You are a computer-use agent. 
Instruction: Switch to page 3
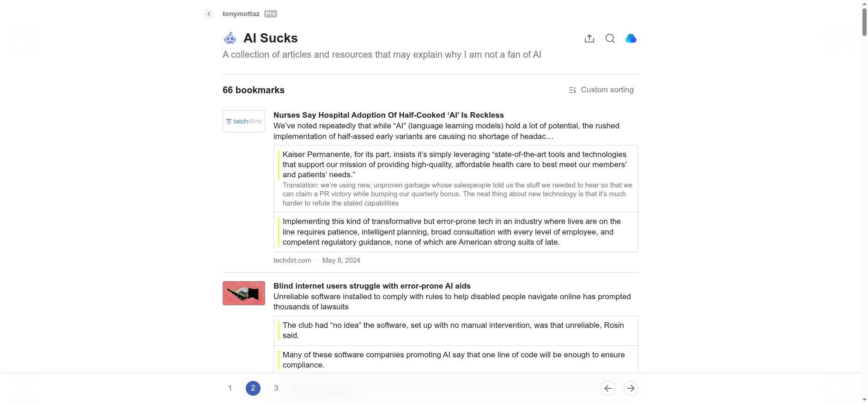(x=276, y=388)
